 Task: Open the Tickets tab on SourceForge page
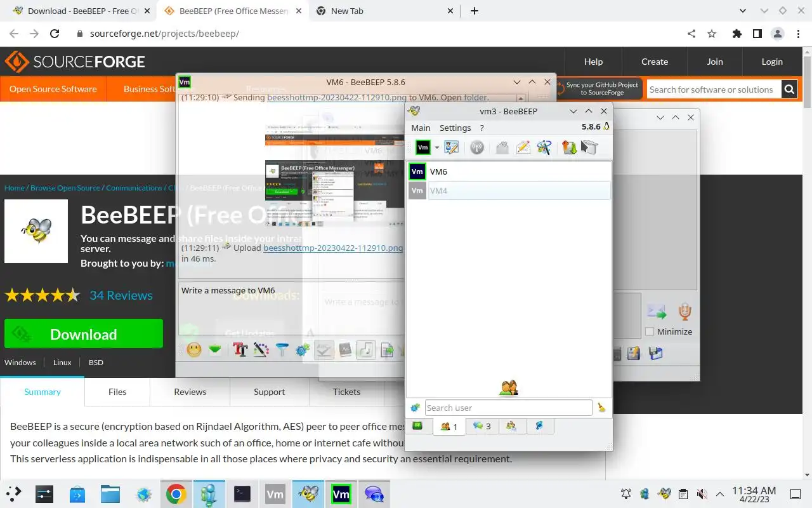[346, 392]
